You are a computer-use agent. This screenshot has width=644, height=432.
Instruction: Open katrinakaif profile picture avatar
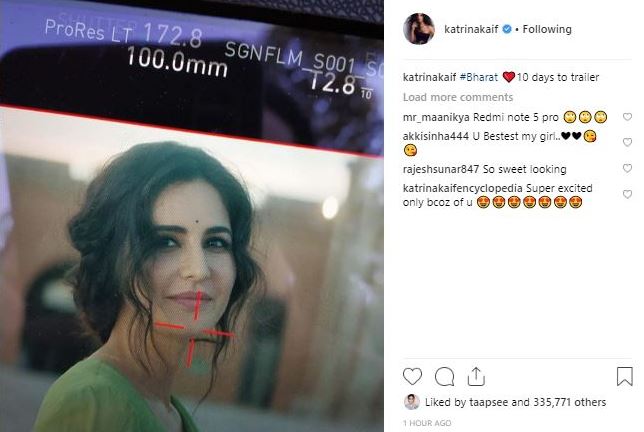[x=419, y=29]
